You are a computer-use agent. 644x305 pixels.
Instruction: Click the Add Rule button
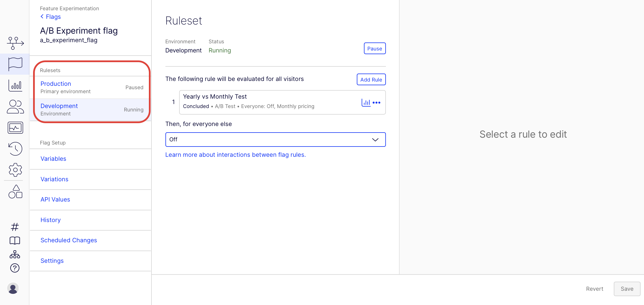point(371,80)
